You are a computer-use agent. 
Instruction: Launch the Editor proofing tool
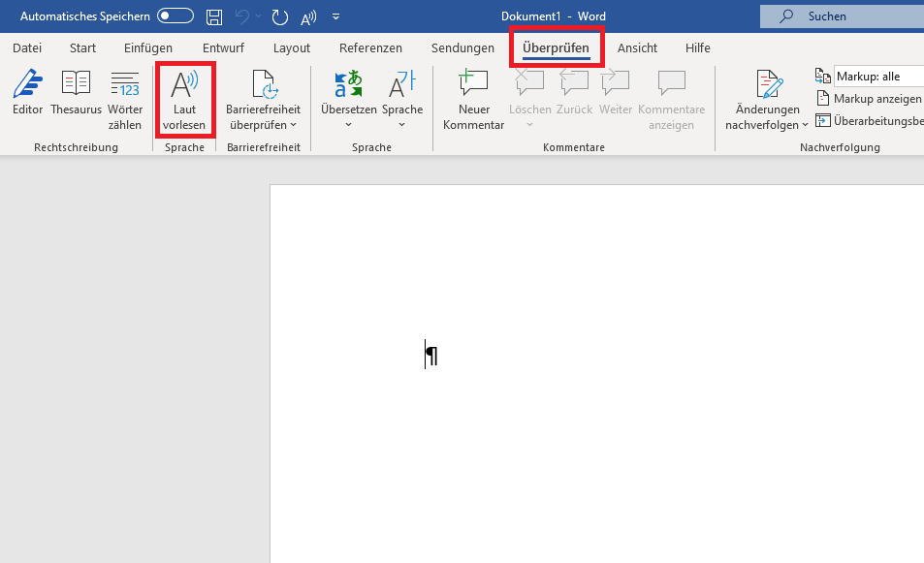(x=28, y=92)
